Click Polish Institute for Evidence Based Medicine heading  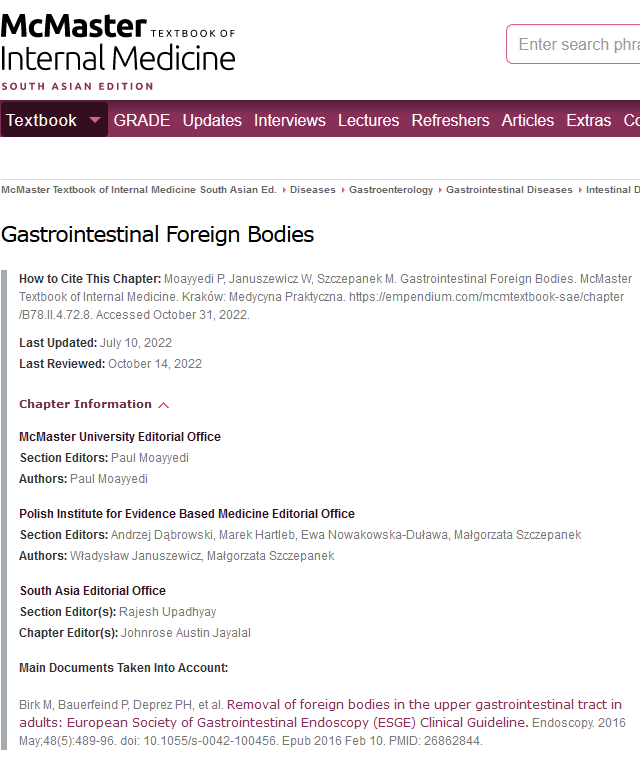coord(187,514)
